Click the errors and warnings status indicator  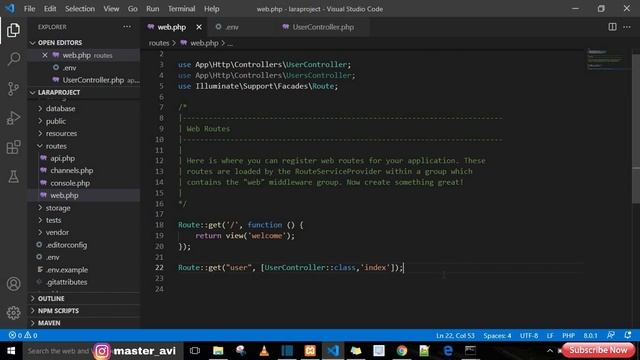tap(23, 336)
